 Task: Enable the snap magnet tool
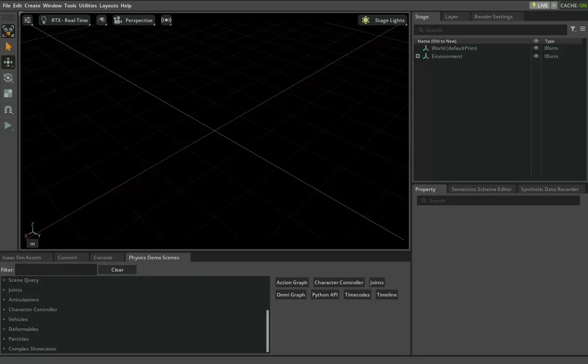point(8,110)
